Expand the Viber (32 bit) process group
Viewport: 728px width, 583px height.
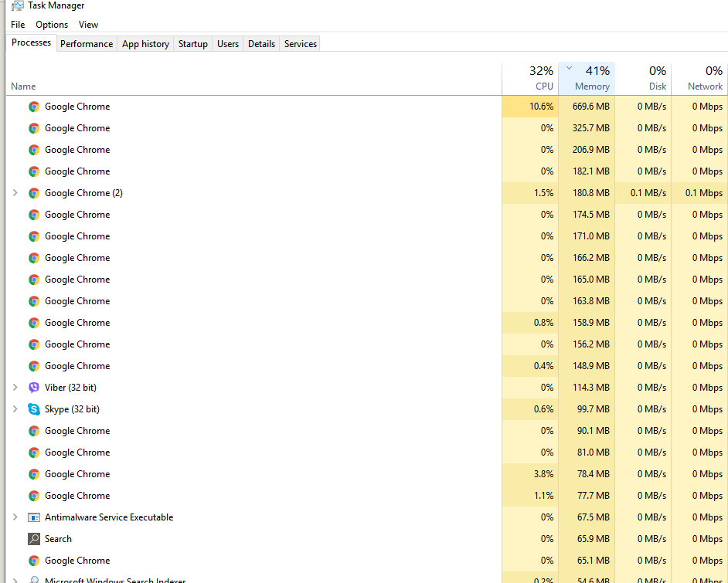pyautogui.click(x=15, y=388)
